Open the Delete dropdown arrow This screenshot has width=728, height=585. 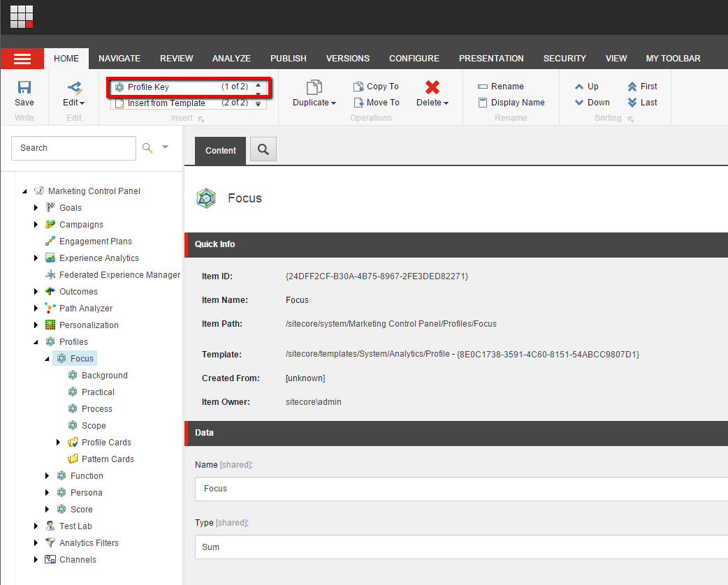click(x=446, y=103)
